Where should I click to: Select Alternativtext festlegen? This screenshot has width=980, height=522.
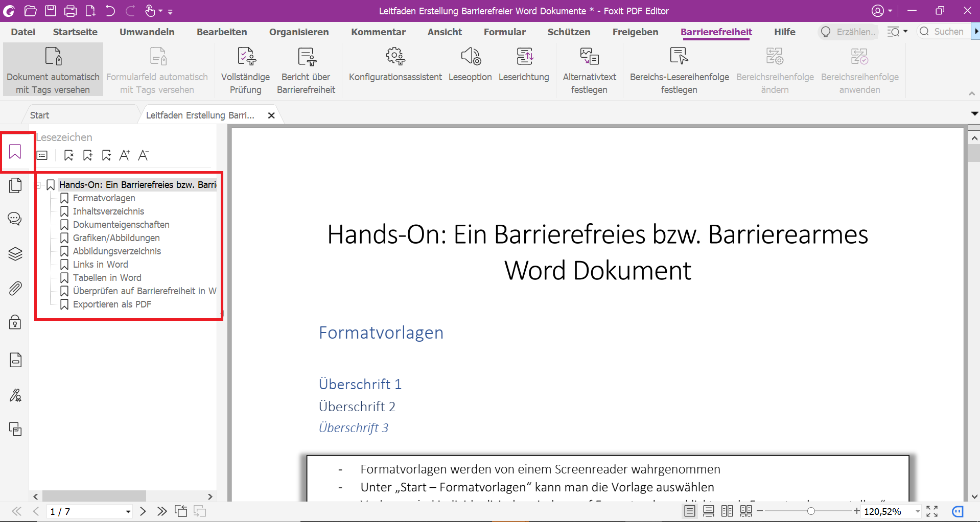point(590,69)
